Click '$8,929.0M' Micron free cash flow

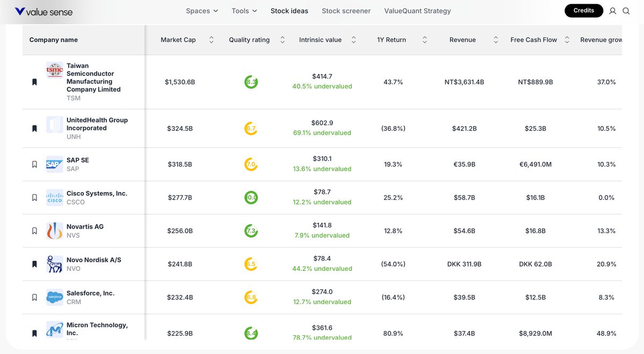coord(536,333)
